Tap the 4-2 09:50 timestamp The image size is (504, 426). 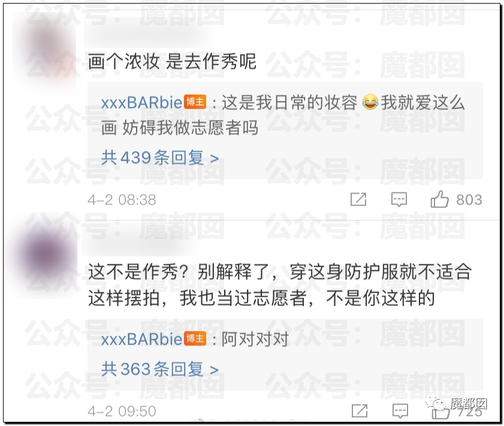[x=122, y=411]
